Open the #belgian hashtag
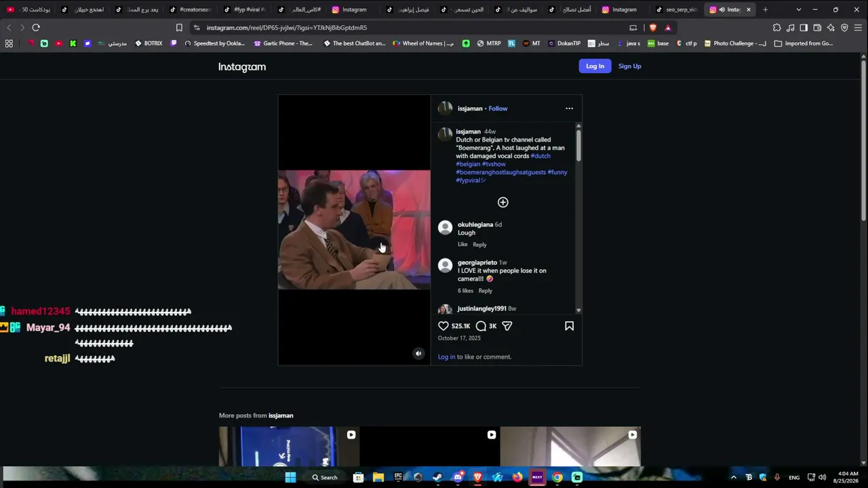The image size is (868, 488). pos(468,164)
